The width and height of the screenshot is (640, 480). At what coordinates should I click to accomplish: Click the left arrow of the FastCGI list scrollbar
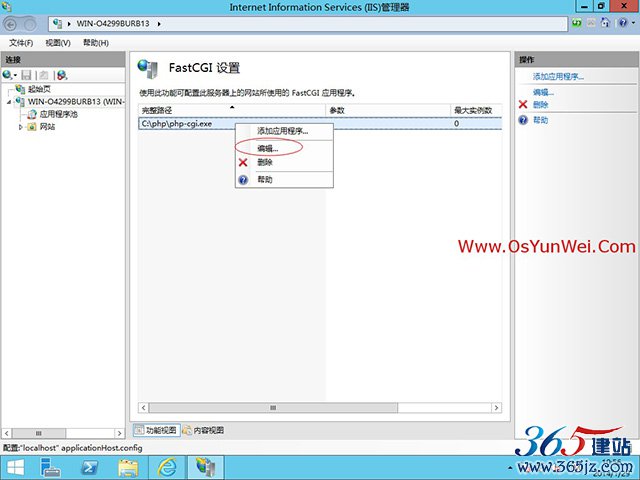[144, 408]
